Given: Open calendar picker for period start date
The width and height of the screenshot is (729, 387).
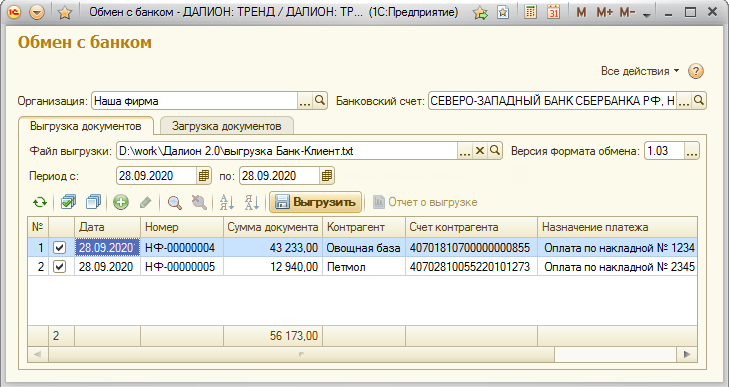Looking at the screenshot, I should pyautogui.click(x=204, y=176).
